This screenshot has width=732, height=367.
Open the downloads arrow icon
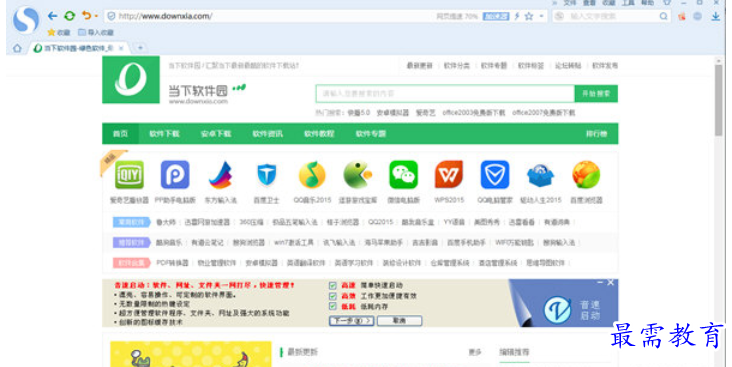(x=715, y=16)
